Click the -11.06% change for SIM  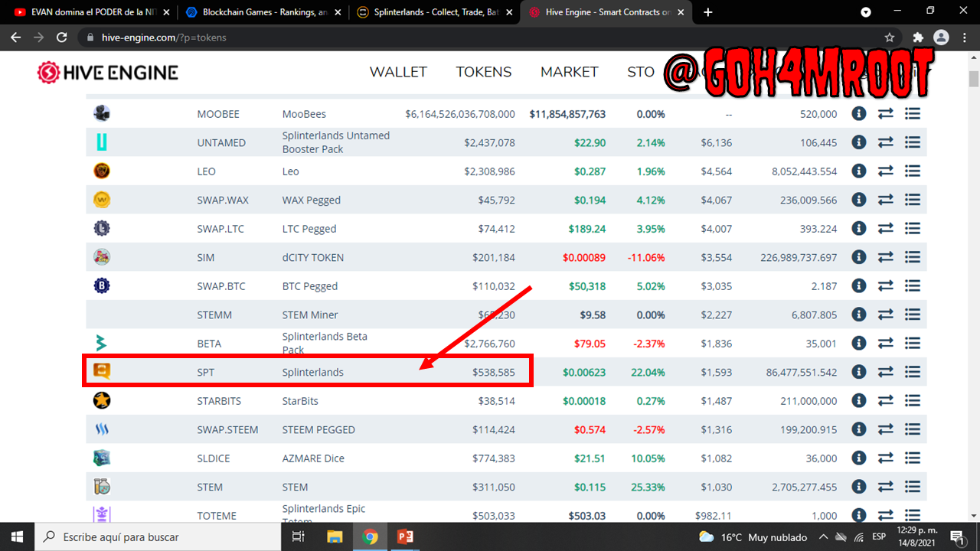(x=646, y=257)
